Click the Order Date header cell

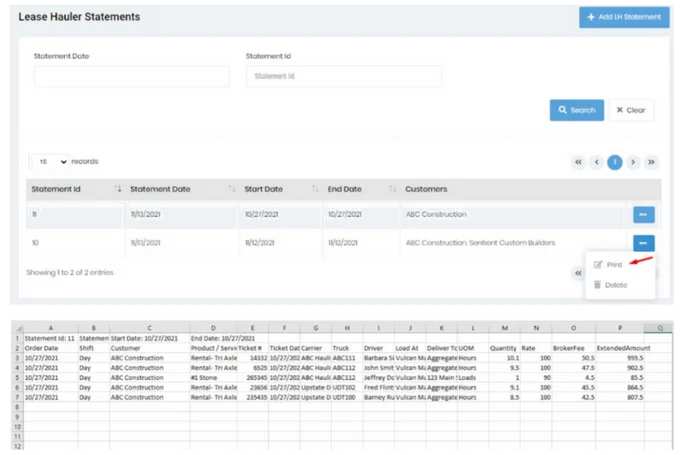(51, 348)
